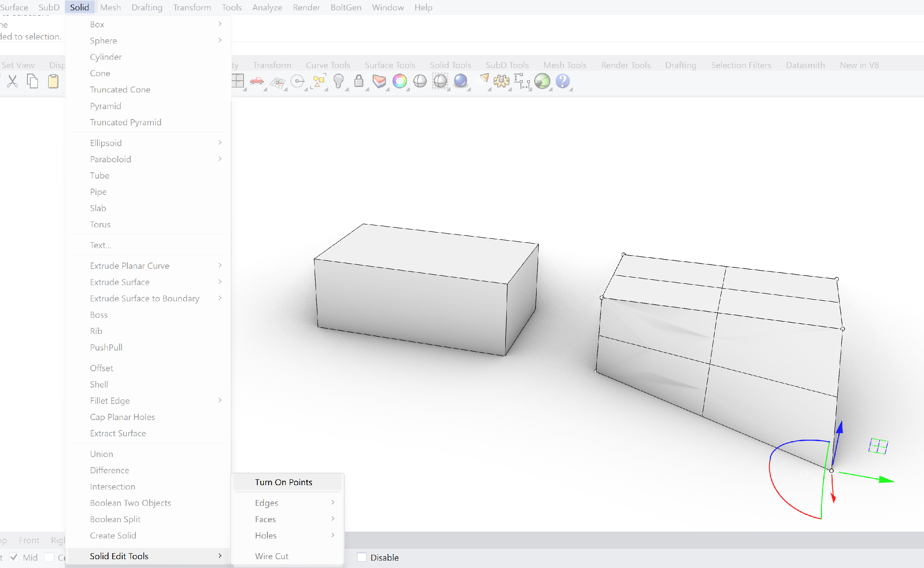The width and height of the screenshot is (924, 568).
Task: Uncheck the Cen snap checkbox
Action: tap(49, 558)
